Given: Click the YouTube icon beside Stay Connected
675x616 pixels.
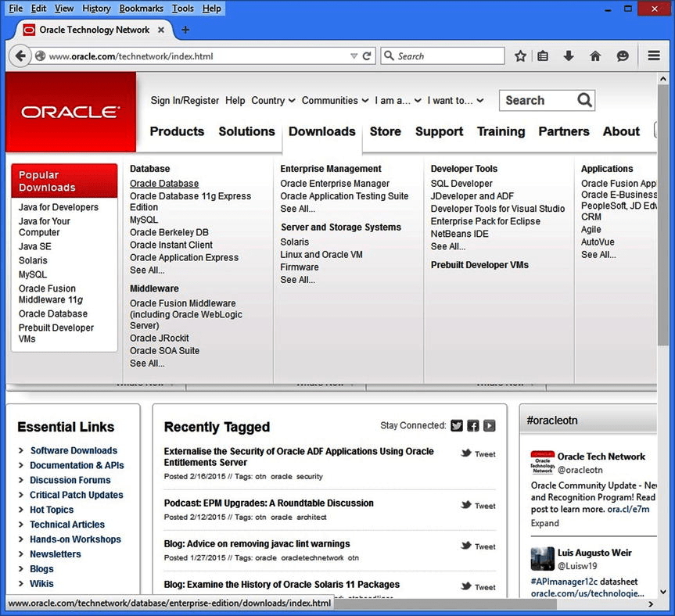Looking at the screenshot, I should [x=490, y=426].
